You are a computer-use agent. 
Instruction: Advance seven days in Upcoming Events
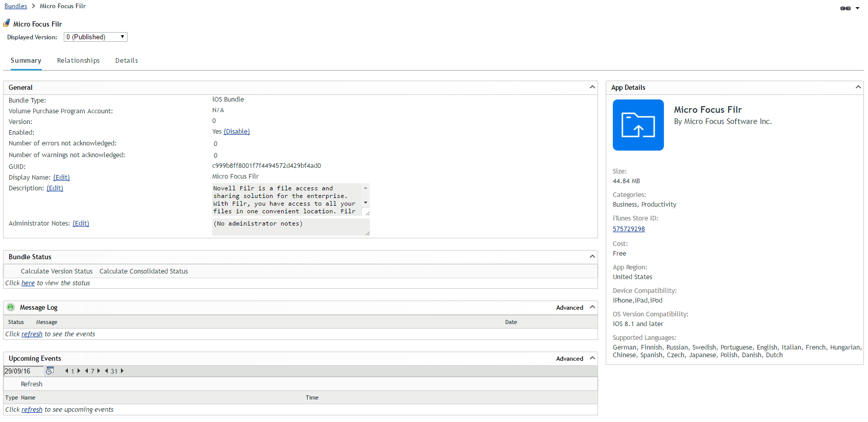pos(98,371)
